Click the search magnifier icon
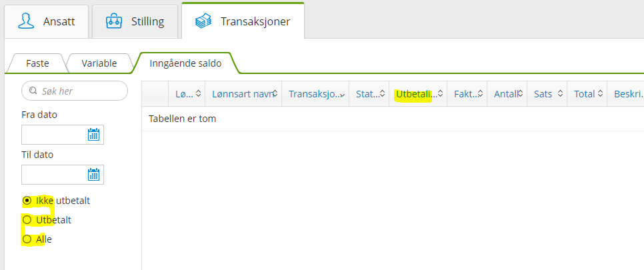Image resolution: width=644 pixels, height=270 pixels. [33, 91]
